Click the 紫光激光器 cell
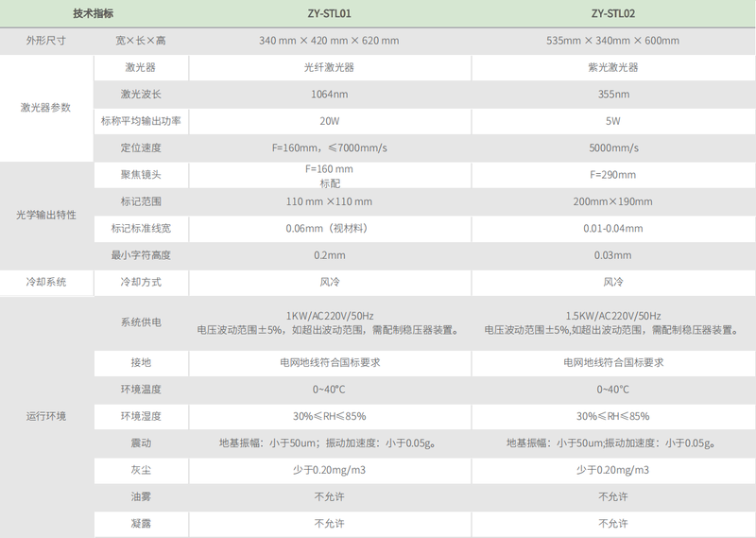 (x=615, y=68)
